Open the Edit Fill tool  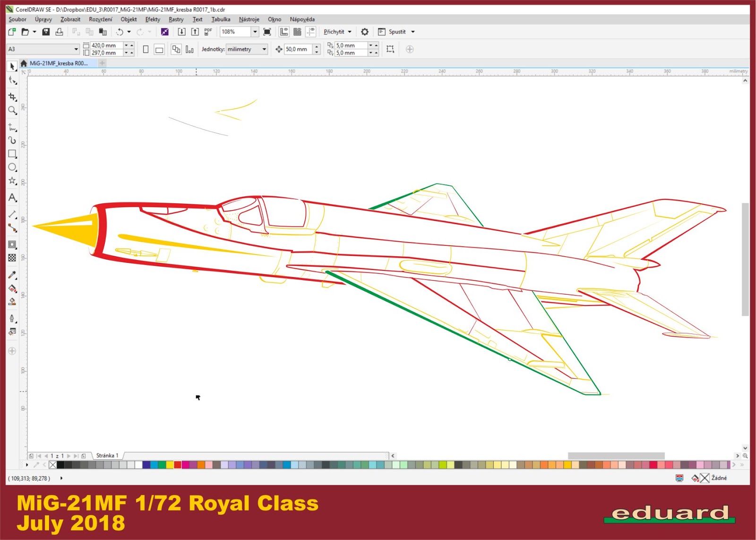12,332
